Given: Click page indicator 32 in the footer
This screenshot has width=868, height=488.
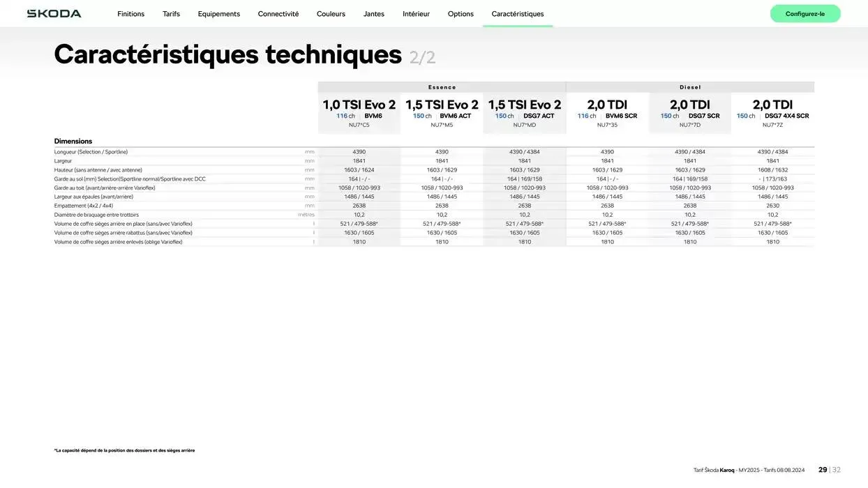Looking at the screenshot, I should pyautogui.click(x=833, y=468).
